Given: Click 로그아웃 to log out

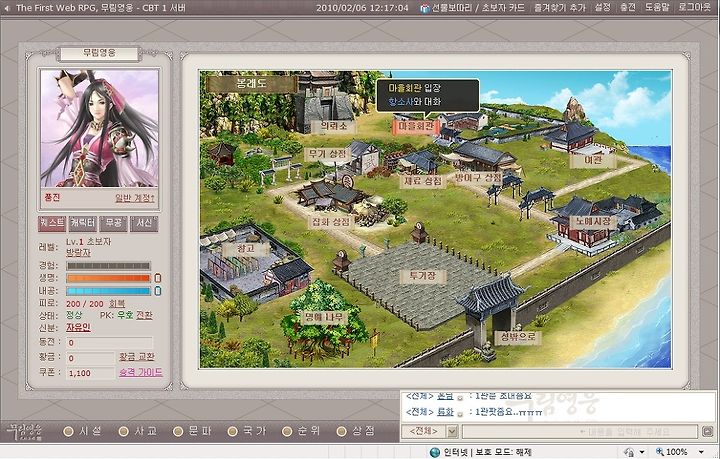Looking at the screenshot, I should (694, 8).
